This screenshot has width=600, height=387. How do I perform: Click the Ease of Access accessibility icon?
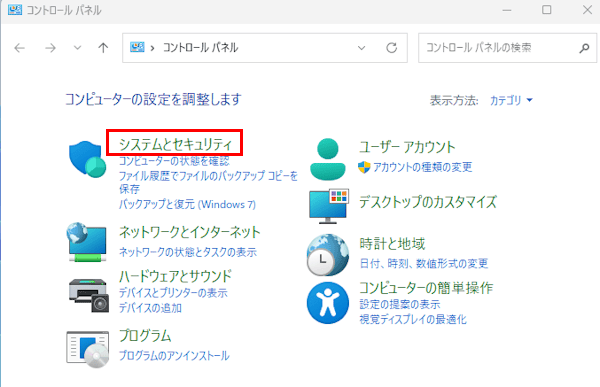328,303
